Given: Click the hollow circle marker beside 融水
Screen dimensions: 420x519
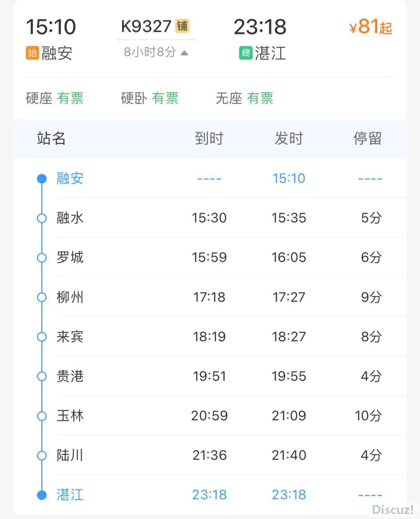Looking at the screenshot, I should click(42, 218).
